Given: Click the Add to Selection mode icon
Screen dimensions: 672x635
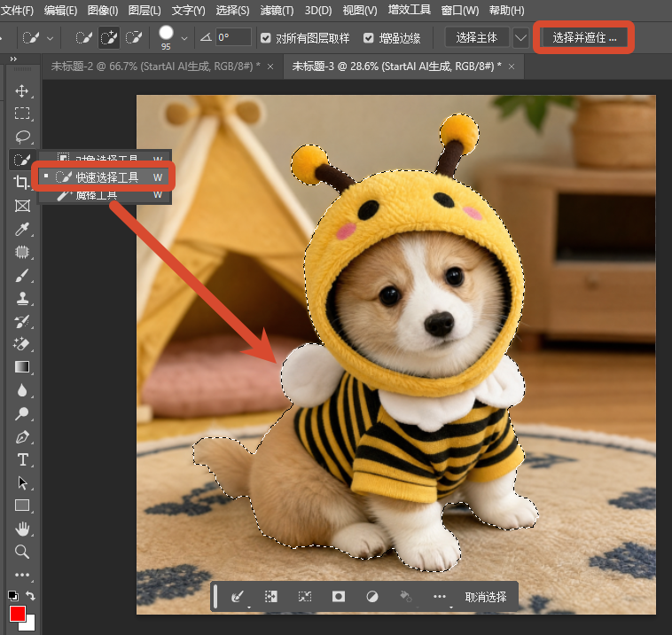Looking at the screenshot, I should pyautogui.click(x=109, y=38).
